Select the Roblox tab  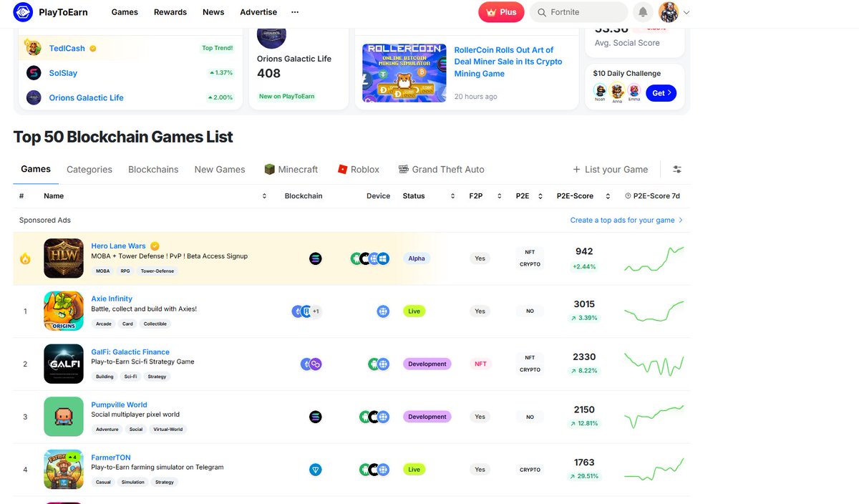tap(359, 170)
